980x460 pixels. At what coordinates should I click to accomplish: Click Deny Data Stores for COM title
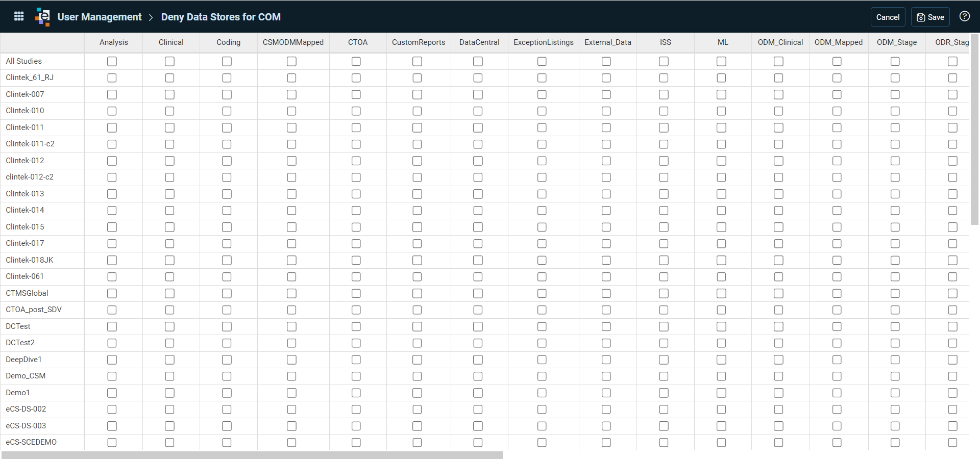click(220, 17)
